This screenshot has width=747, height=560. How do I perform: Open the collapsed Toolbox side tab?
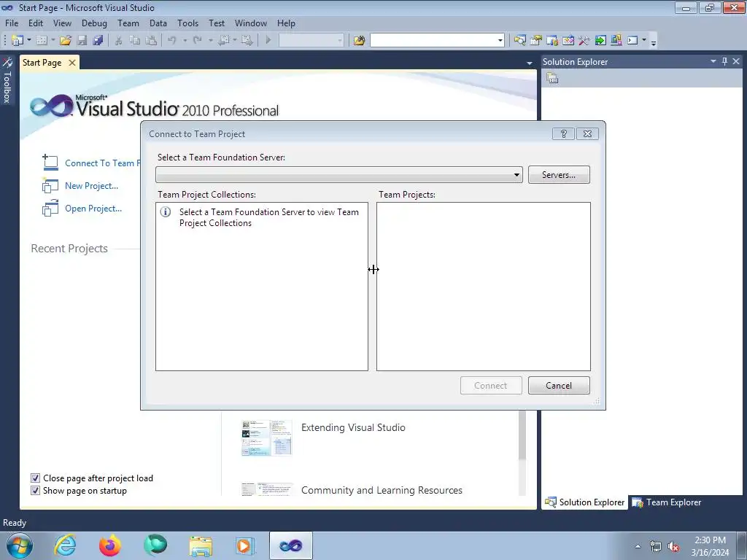tap(7, 80)
